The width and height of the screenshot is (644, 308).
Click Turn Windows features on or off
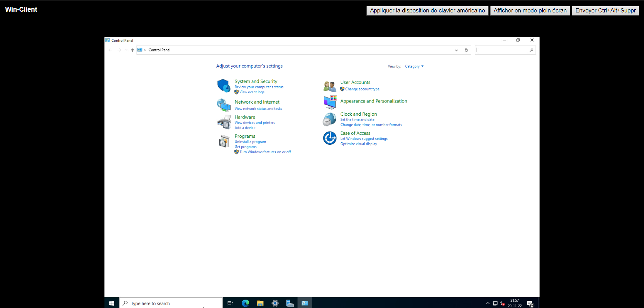[265, 152]
